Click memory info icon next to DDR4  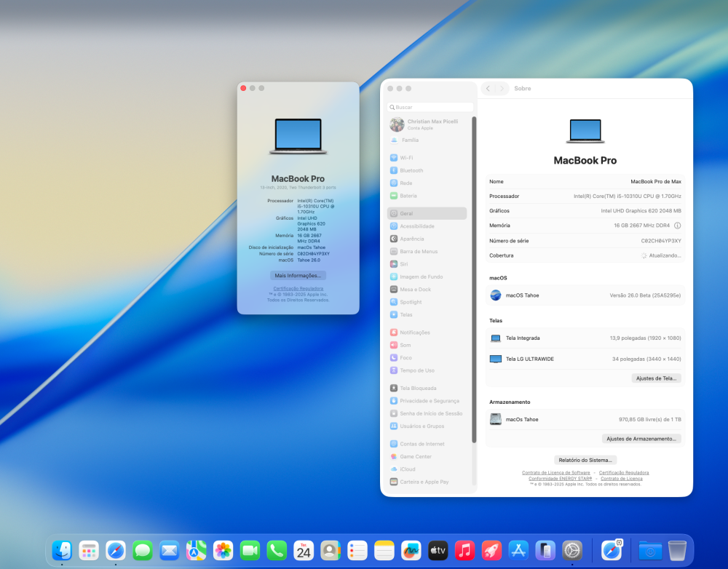click(677, 226)
